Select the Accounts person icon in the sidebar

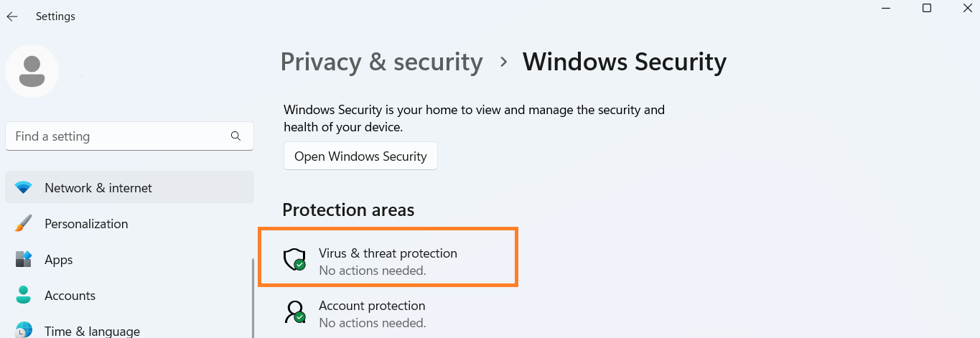click(24, 295)
